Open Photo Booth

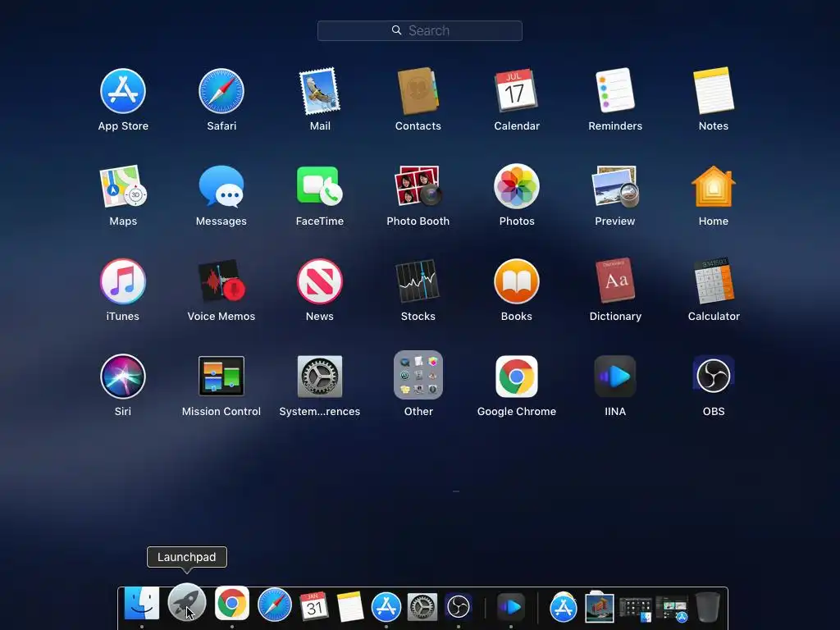click(x=418, y=186)
